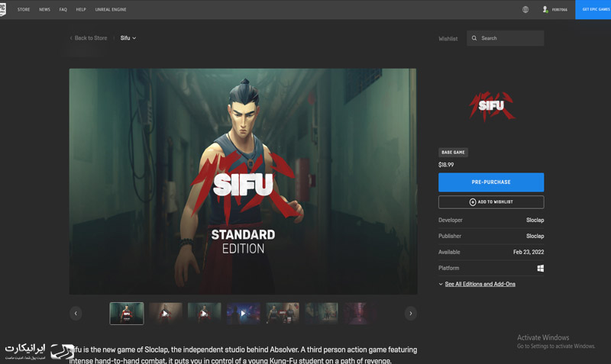This screenshot has width=611, height=364.
Task: Click the Sifu logo on right panel
Action: (x=491, y=106)
